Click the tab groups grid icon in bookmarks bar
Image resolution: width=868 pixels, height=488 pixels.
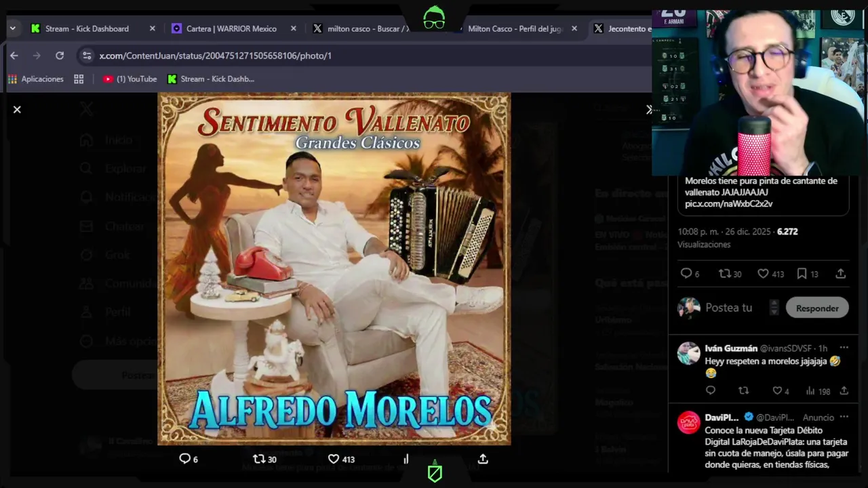coord(79,79)
